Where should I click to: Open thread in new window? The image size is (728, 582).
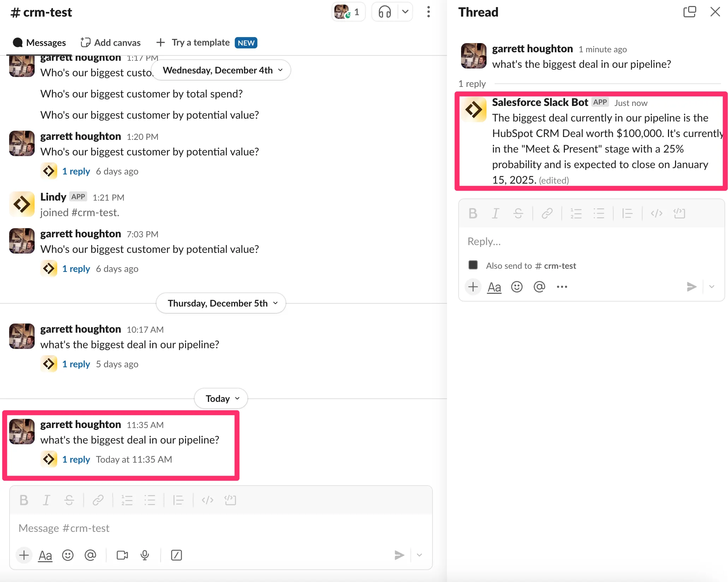pyautogui.click(x=689, y=12)
